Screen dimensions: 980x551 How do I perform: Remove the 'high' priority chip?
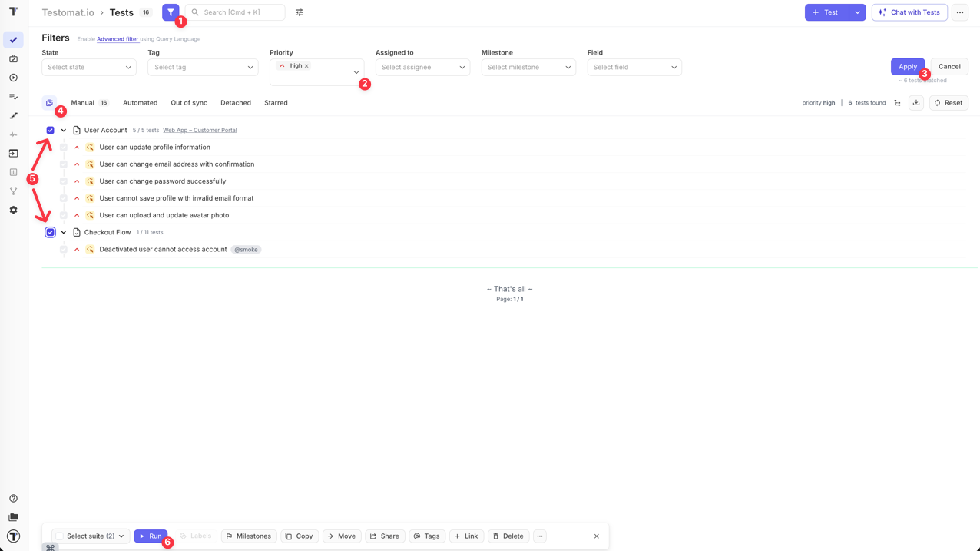pyautogui.click(x=306, y=66)
